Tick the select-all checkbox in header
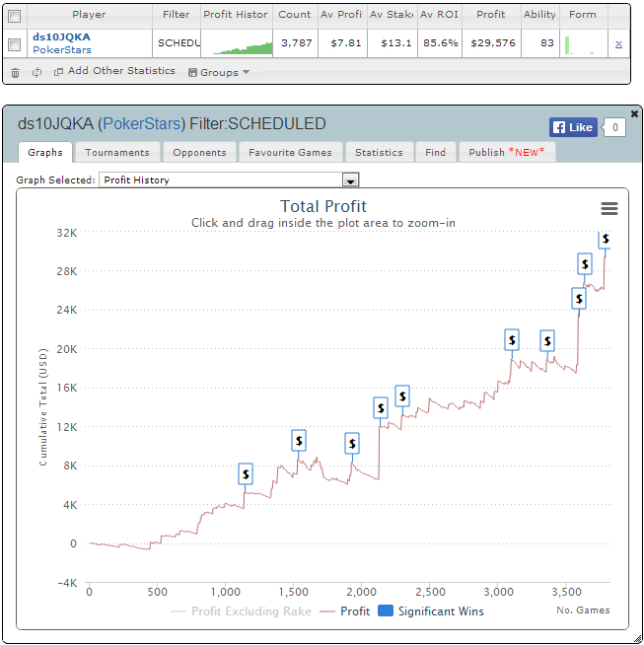Screen dimensions: 644x645 14,15
